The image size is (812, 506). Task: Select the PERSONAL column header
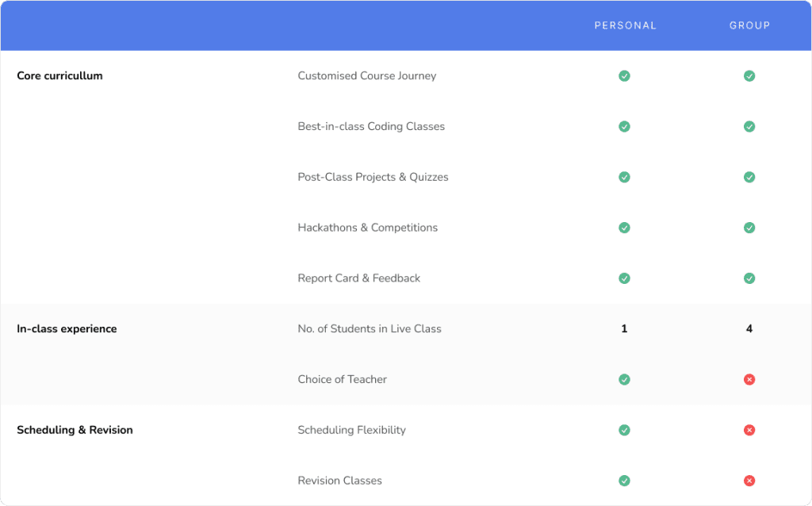(626, 25)
